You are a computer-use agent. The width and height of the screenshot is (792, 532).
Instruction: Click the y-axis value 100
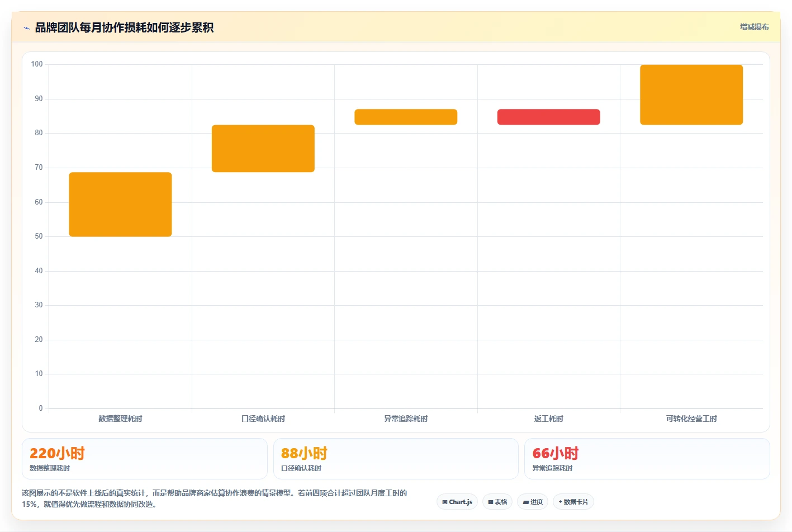pyautogui.click(x=37, y=64)
